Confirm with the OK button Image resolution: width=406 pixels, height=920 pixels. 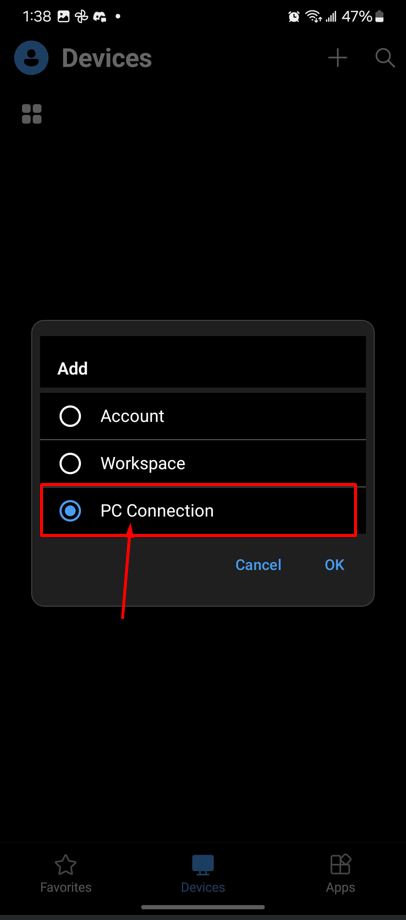pos(334,564)
